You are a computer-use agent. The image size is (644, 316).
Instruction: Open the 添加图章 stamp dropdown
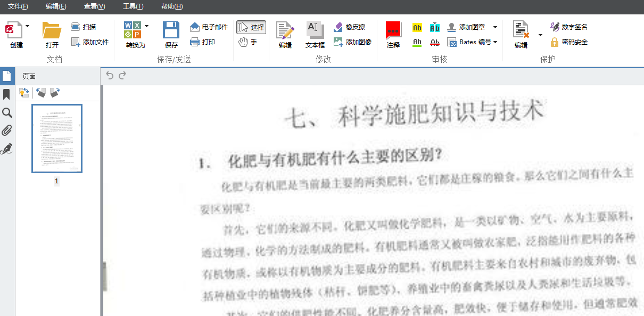[x=495, y=27]
